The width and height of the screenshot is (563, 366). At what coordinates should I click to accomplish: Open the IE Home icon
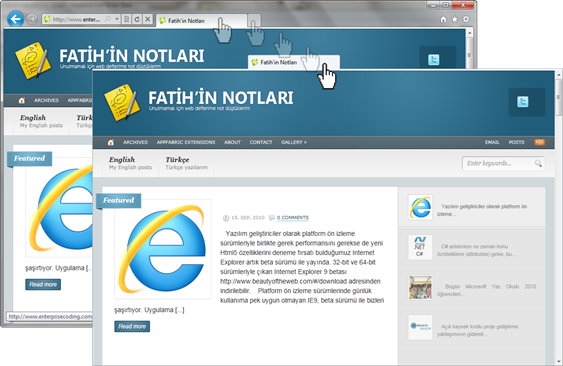pos(443,19)
